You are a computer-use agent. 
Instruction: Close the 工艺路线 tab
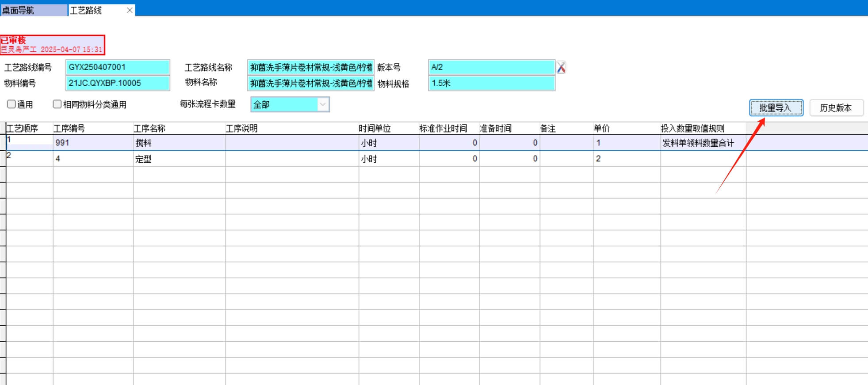[x=130, y=10]
